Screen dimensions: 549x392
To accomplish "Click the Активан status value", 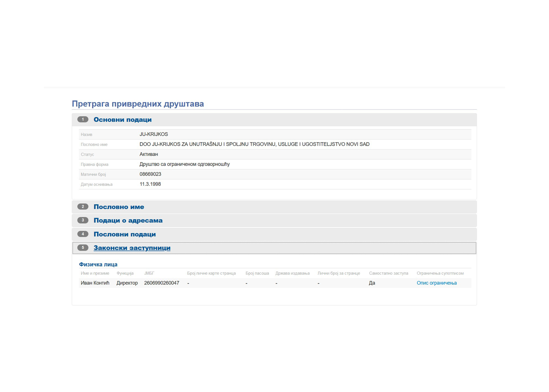I will point(148,154).
